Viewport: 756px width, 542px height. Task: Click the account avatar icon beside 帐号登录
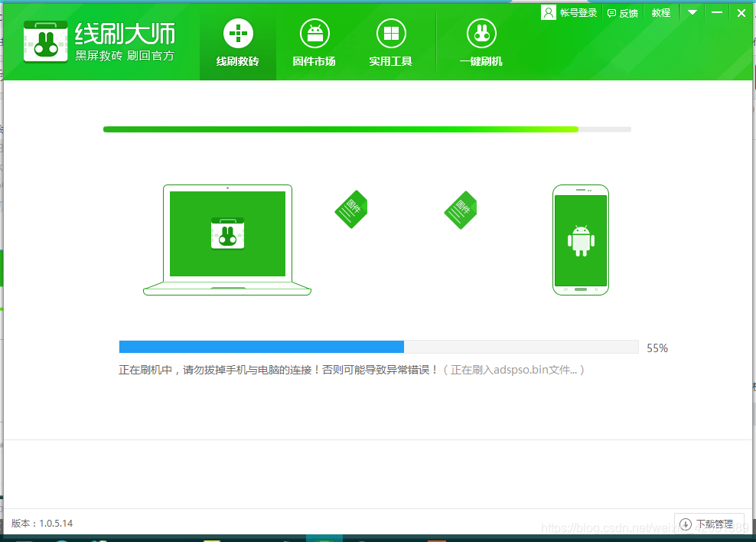[548, 12]
